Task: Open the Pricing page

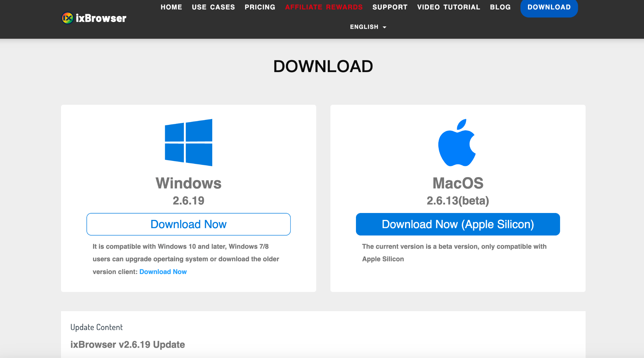Action: pos(260,7)
